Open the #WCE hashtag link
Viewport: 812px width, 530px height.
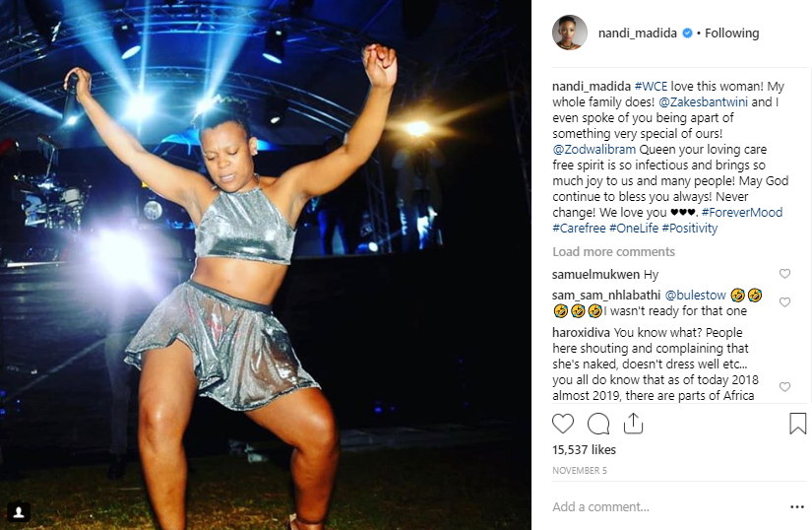click(x=651, y=86)
